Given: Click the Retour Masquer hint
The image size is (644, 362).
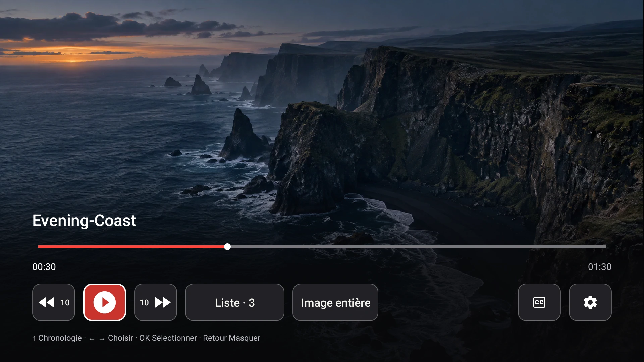Looking at the screenshot, I should click(x=231, y=338).
